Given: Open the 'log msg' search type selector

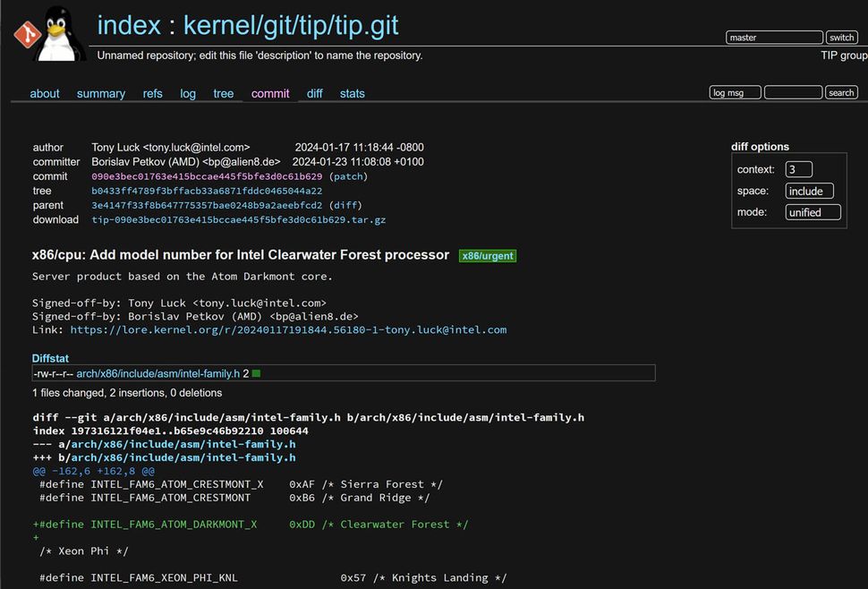Looking at the screenshot, I should tap(735, 91).
